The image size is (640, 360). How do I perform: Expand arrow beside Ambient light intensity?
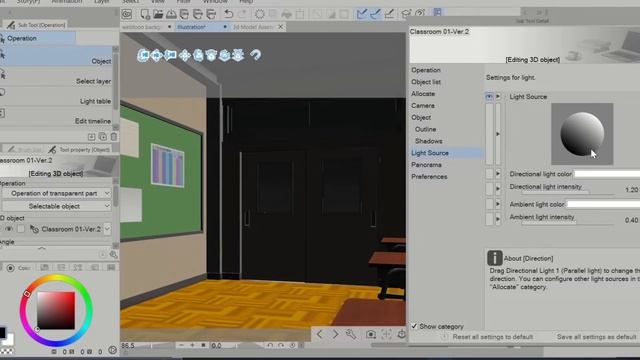click(x=498, y=219)
